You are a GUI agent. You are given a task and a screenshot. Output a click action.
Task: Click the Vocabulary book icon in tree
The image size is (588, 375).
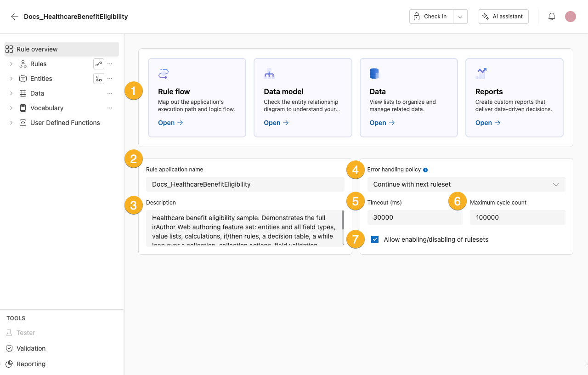[x=23, y=108]
